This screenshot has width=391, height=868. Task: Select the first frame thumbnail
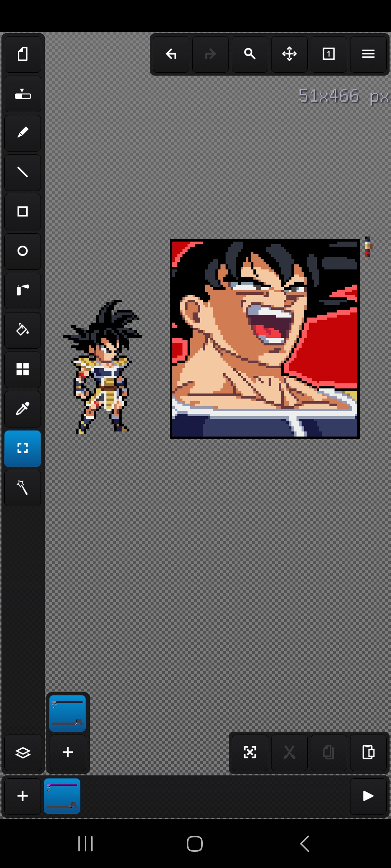coord(62,796)
